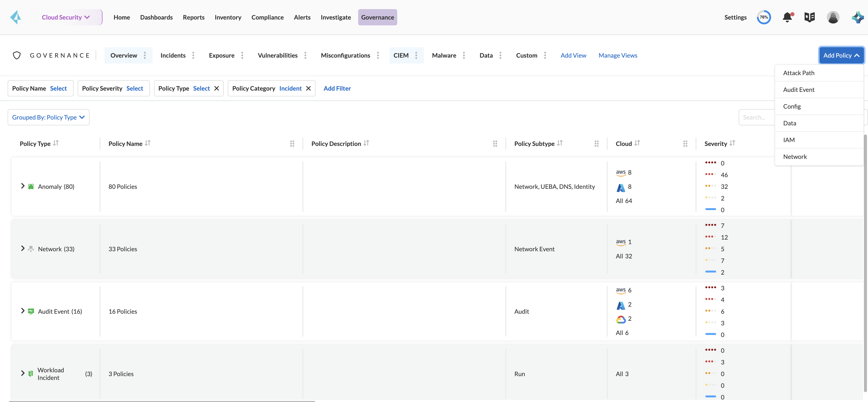Sort by Policy Type column
The width and height of the screenshot is (868, 402).
[56, 143]
